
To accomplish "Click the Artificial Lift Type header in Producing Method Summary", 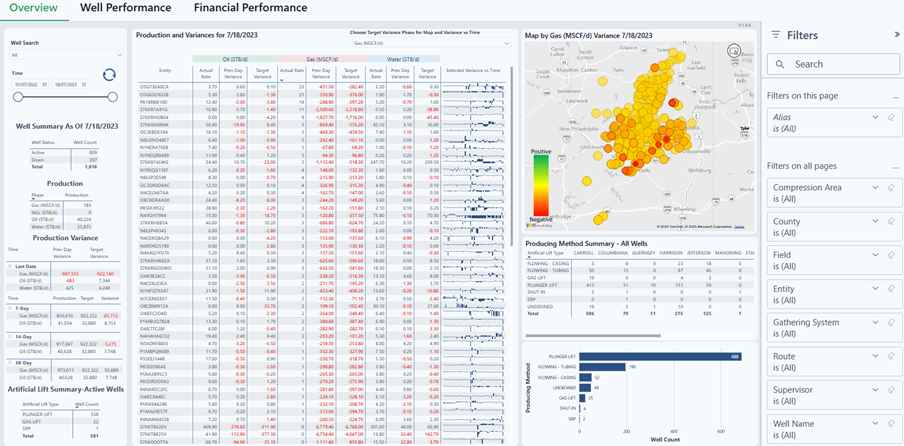I will [546, 252].
